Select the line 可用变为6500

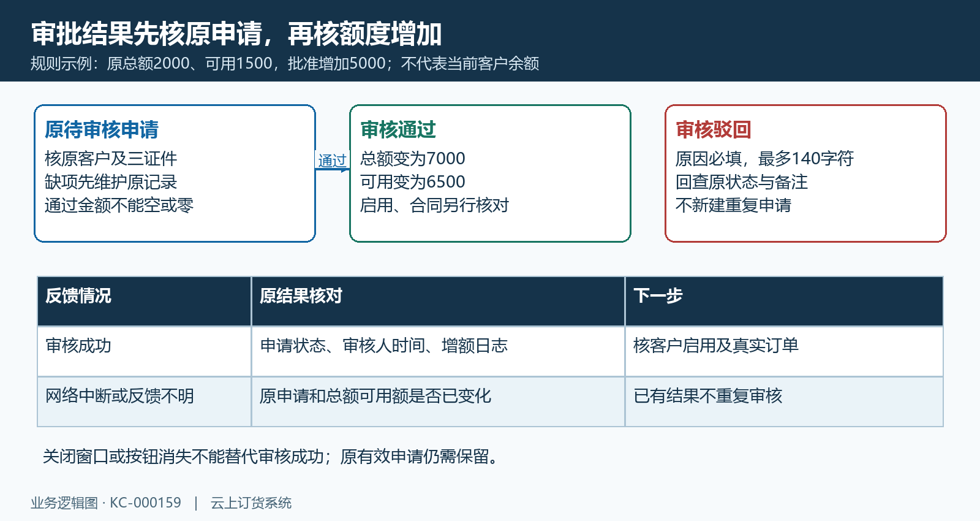point(413,182)
